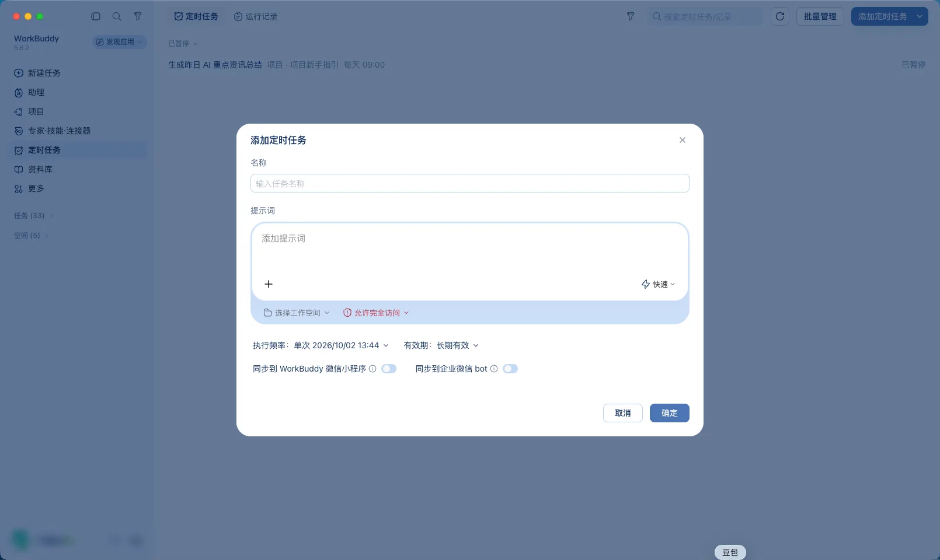Click the 豆包 floating badge
The width and height of the screenshot is (940, 560).
point(730,552)
